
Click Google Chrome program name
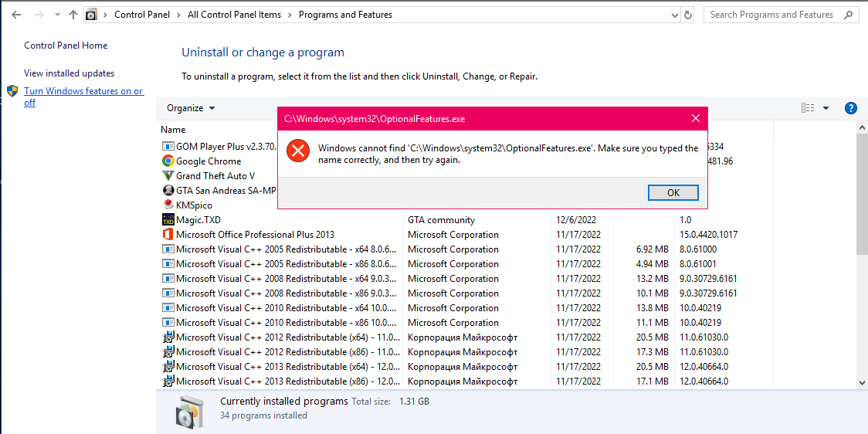209,161
